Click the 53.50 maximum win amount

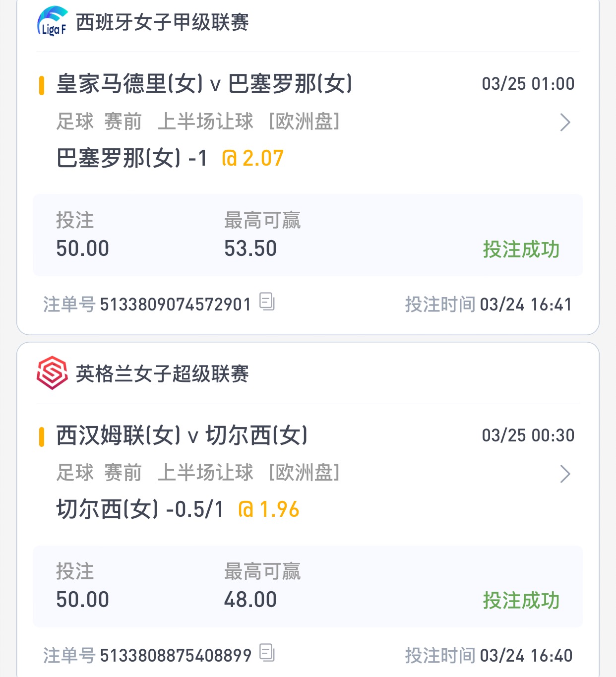click(x=250, y=248)
